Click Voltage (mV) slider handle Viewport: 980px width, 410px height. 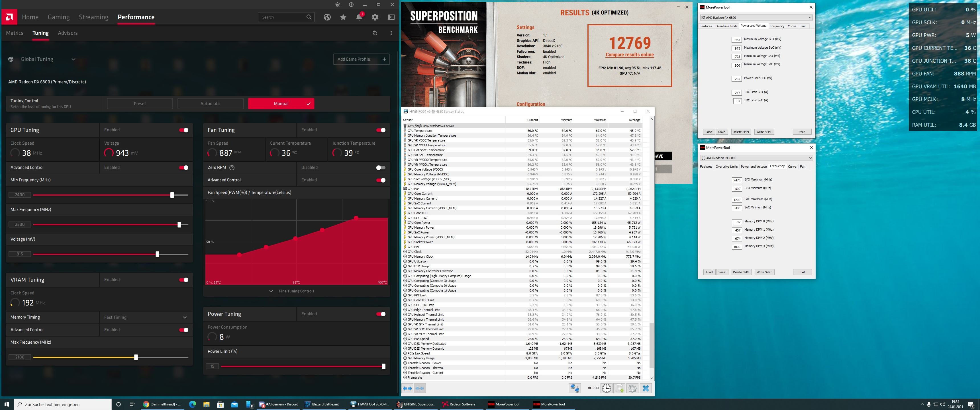point(158,255)
